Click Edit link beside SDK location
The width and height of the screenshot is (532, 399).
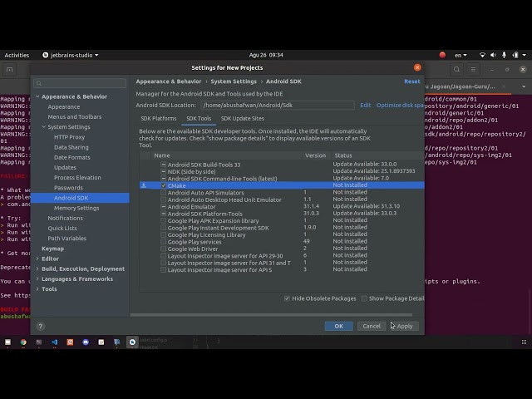click(x=366, y=106)
